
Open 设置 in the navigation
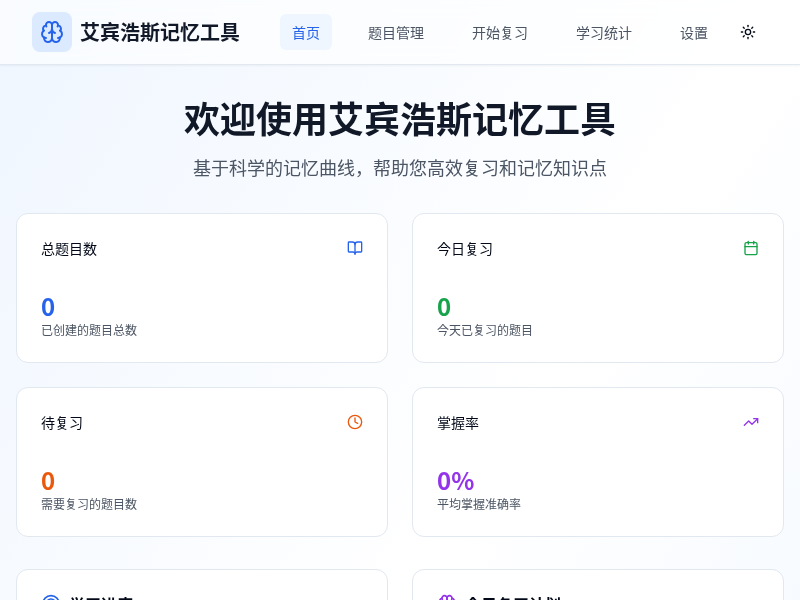coord(693,33)
